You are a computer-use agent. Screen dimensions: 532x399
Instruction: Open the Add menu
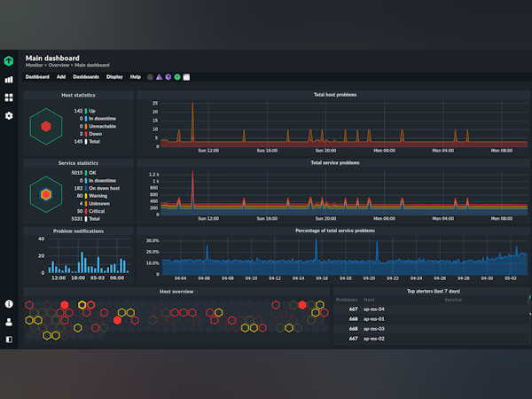click(61, 77)
